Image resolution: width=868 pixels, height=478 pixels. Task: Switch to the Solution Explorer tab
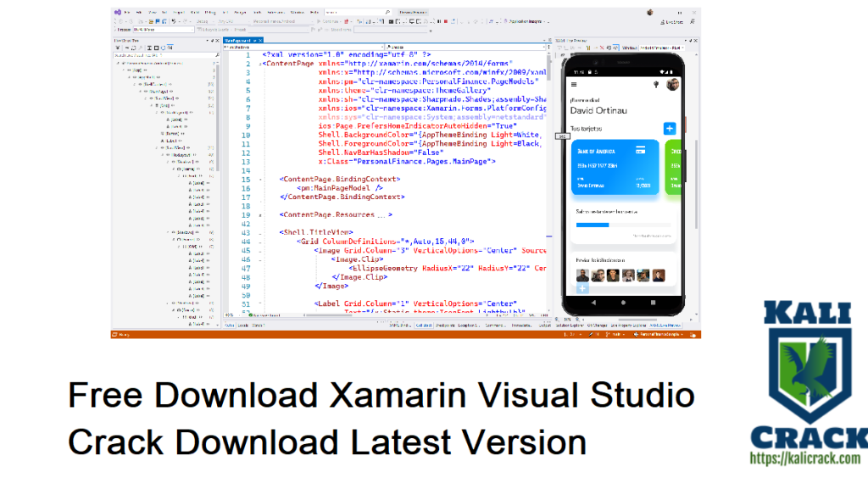569,325
